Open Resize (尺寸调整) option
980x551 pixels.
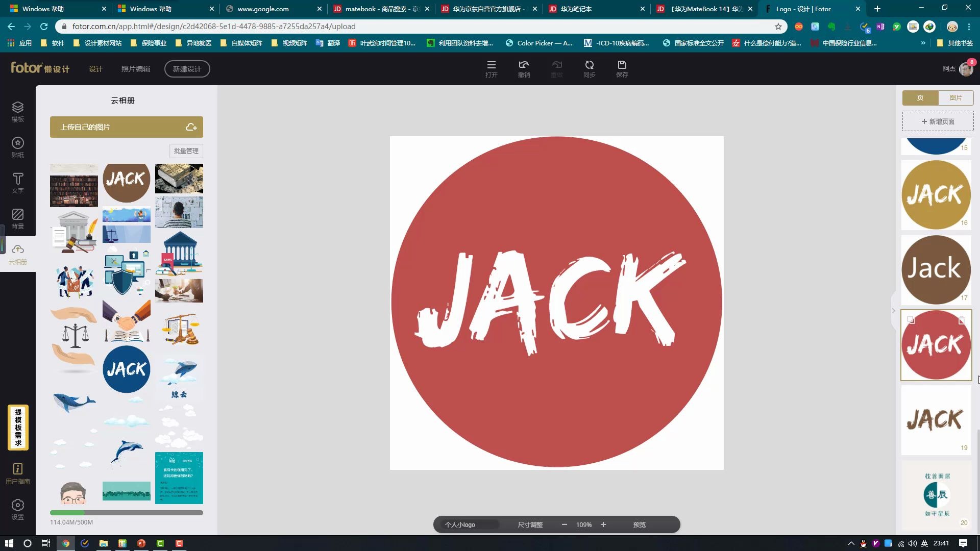tap(530, 524)
